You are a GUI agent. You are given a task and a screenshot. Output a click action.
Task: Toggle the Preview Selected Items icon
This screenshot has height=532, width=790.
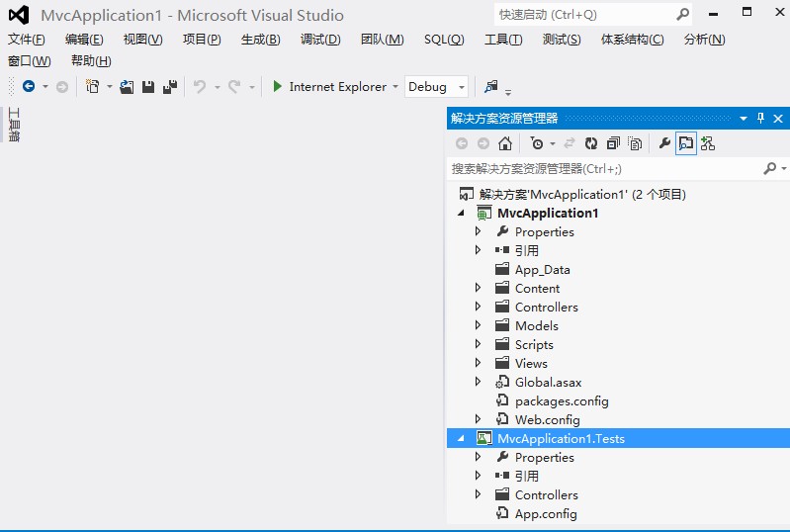(686, 143)
